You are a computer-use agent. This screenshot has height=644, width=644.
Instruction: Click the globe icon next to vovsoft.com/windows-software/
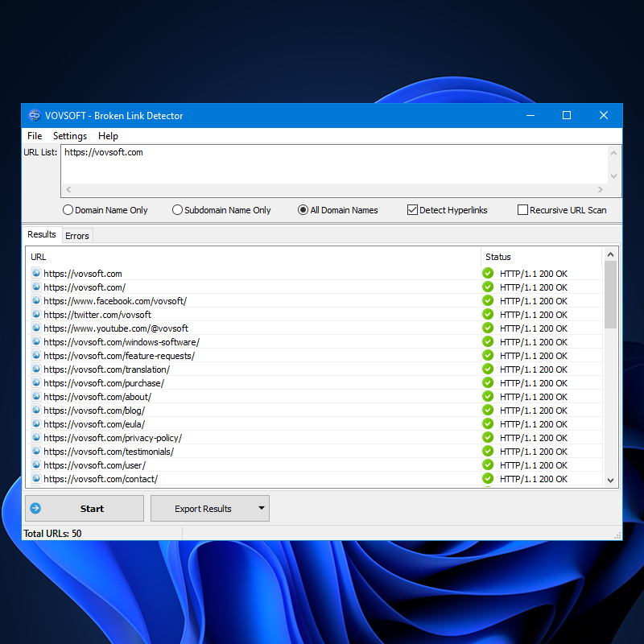coord(36,341)
